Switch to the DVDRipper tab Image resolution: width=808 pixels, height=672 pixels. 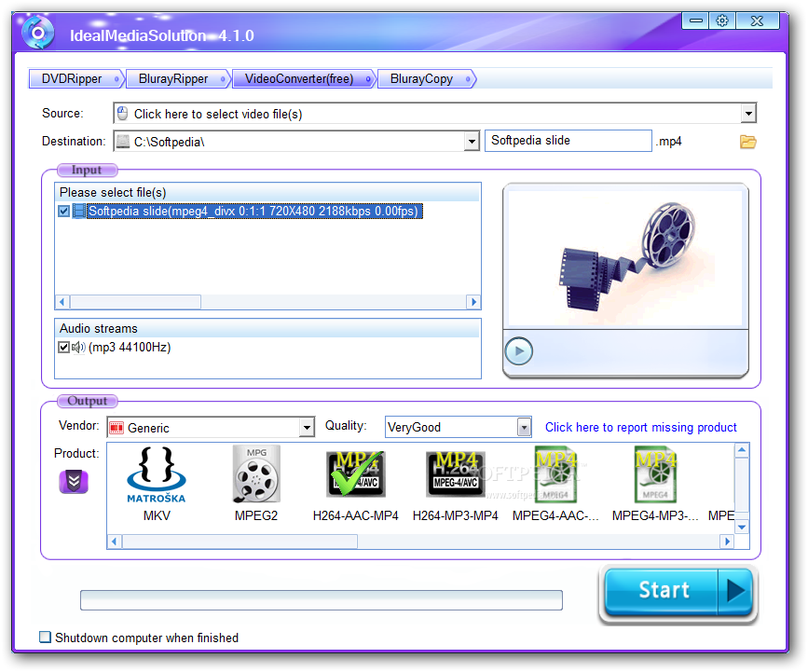point(75,79)
